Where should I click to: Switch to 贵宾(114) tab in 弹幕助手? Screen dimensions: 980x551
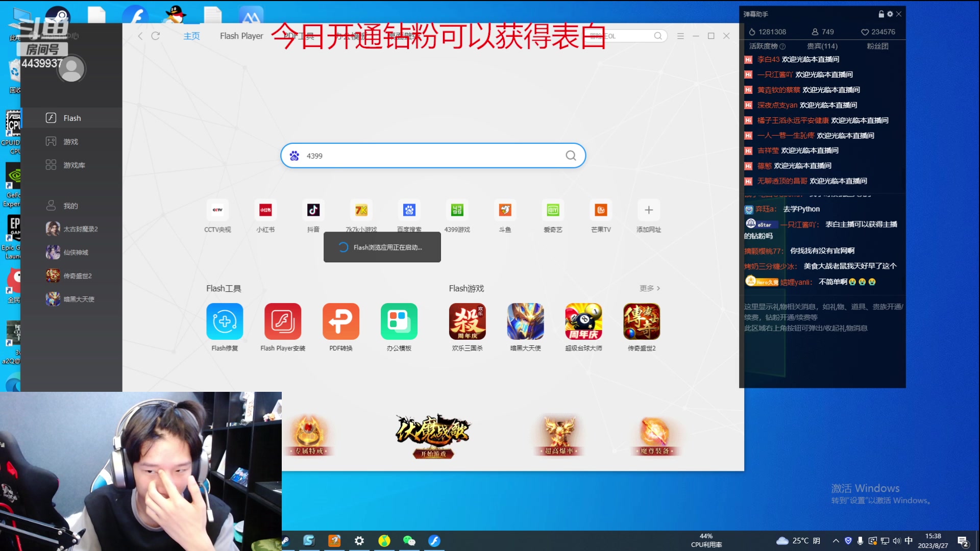coord(822,46)
